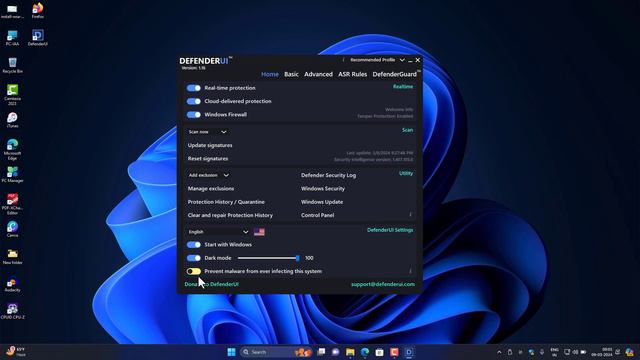Screen dimensions: 640x360
Task: Open the ASR Rules tab
Action: (352, 74)
